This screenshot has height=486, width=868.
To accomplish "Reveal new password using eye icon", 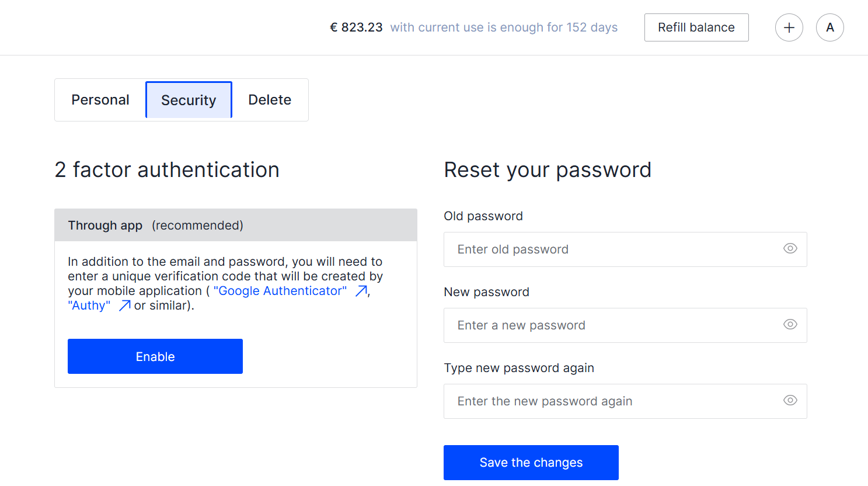I will click(x=790, y=325).
